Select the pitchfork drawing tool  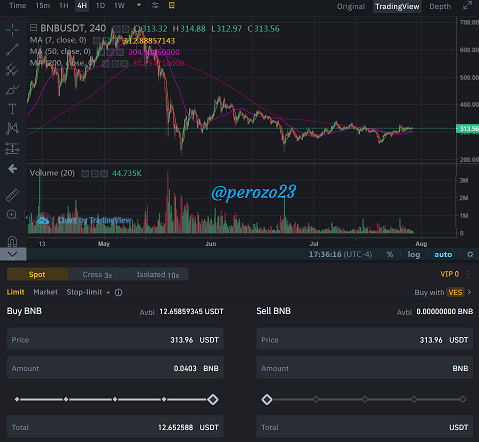(x=12, y=70)
